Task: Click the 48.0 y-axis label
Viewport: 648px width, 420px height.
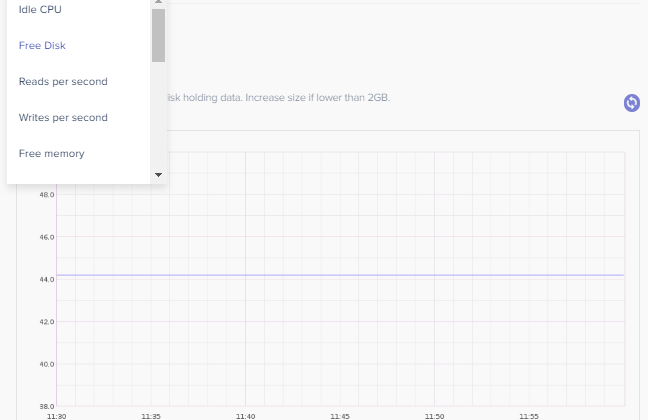Action: [47, 195]
